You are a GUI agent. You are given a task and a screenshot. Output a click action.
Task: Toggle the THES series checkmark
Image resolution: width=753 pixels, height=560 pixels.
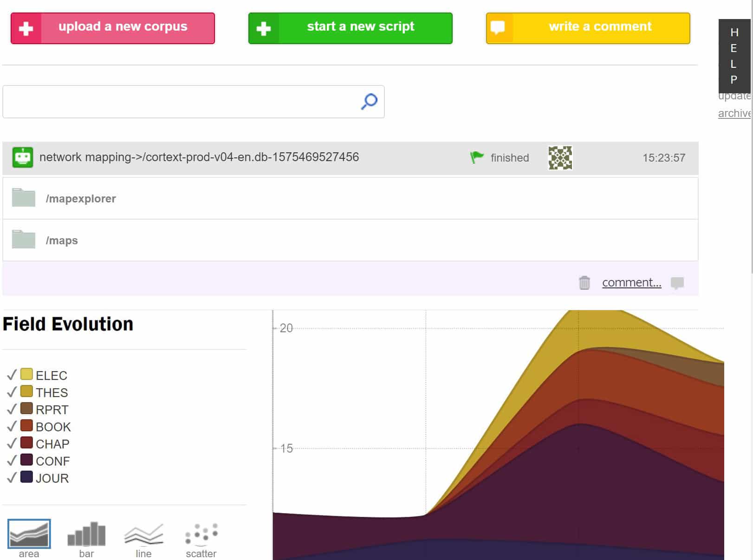(12, 392)
